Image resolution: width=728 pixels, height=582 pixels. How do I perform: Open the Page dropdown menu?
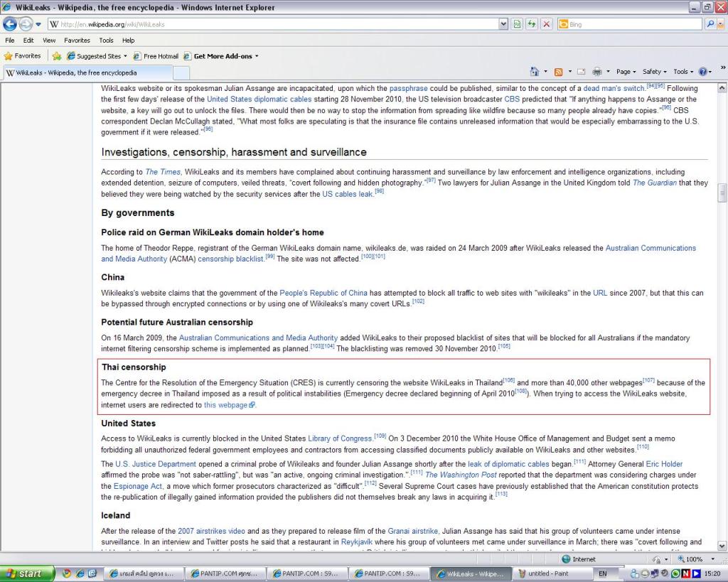(x=626, y=72)
